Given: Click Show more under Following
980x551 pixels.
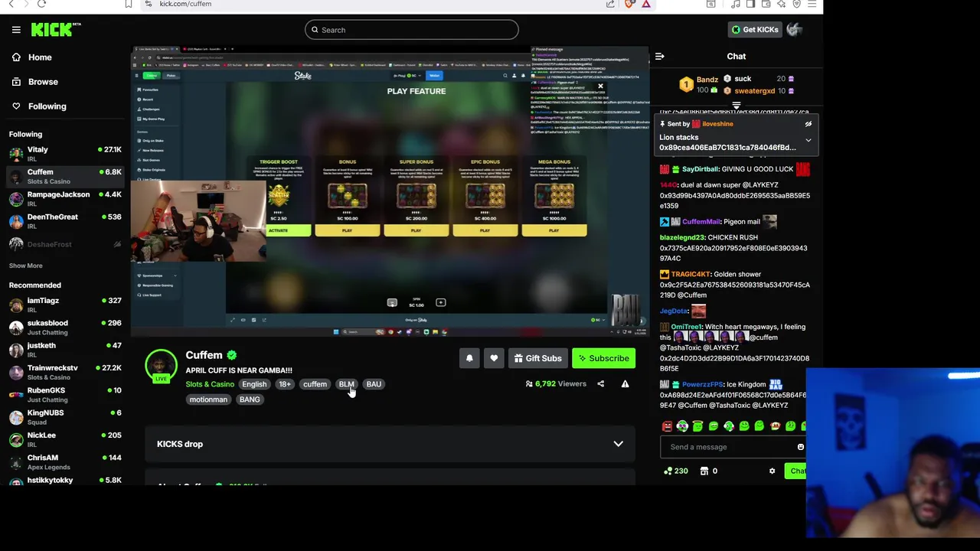Looking at the screenshot, I should [26, 266].
